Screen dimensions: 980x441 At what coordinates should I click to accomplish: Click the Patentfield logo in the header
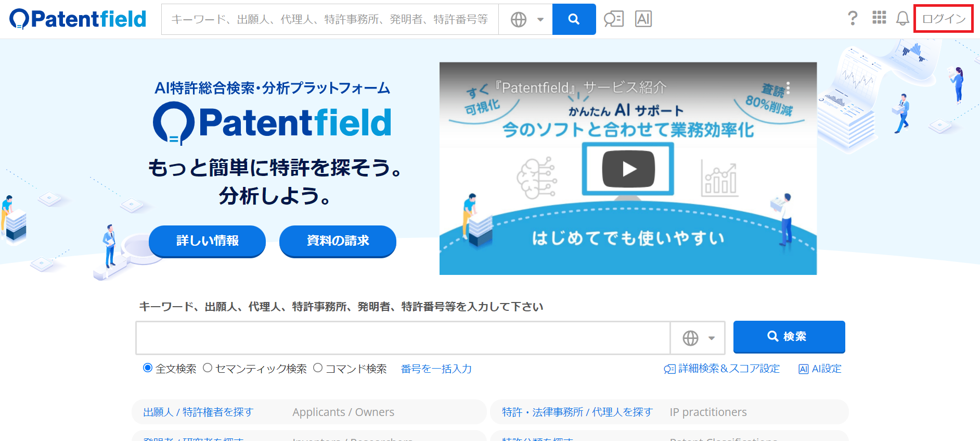pyautogui.click(x=78, y=19)
